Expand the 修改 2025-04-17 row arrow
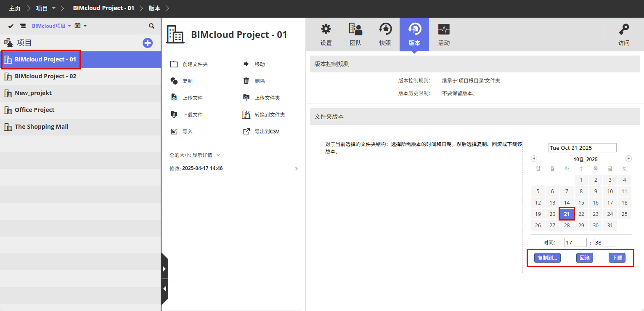Image resolution: width=644 pixels, height=311 pixels. 297,169
